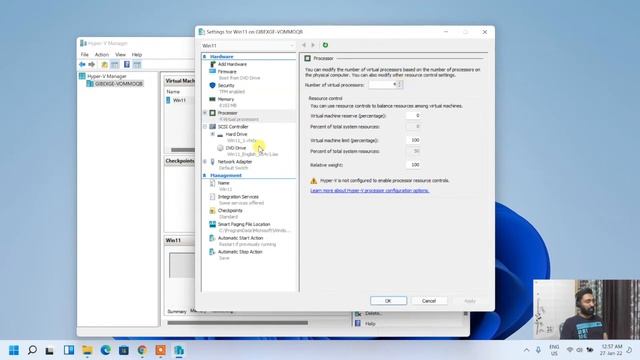Expand the Processor tree node

tap(205, 113)
